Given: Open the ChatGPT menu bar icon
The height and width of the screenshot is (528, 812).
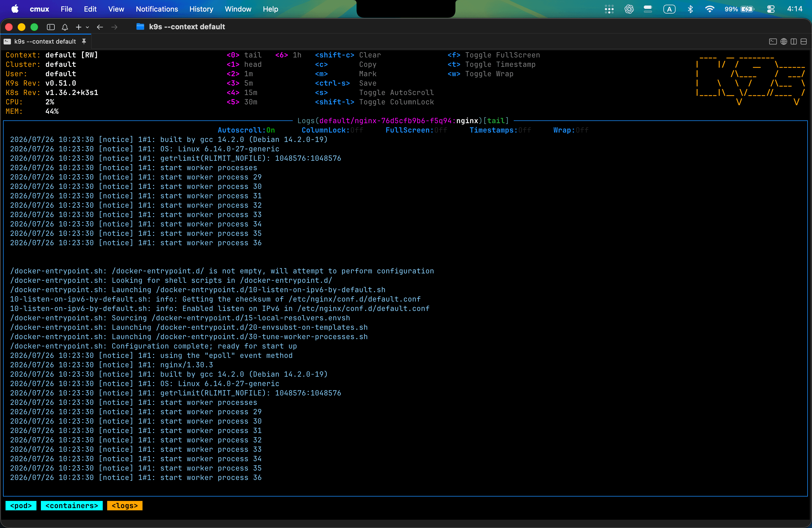Looking at the screenshot, I should pyautogui.click(x=629, y=9).
